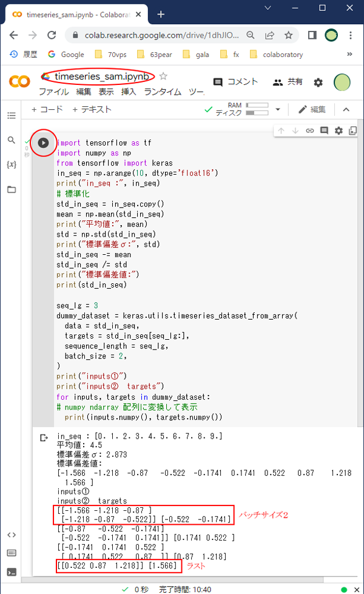The image size is (364, 594).
Task: Open the ファイル menu
Action: click(54, 92)
